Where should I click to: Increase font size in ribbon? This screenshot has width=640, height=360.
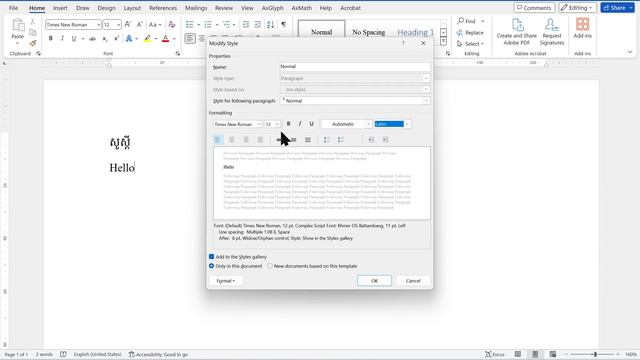tap(128, 24)
